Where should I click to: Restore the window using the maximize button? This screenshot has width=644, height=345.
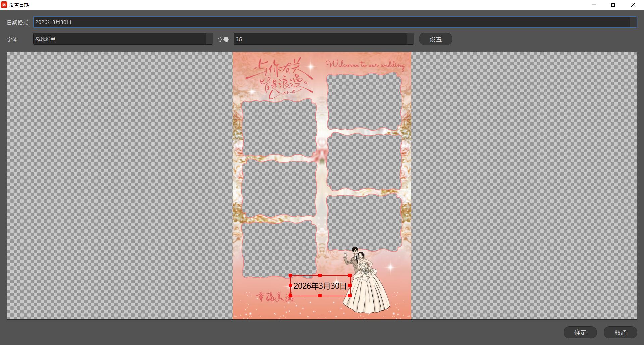point(613,5)
